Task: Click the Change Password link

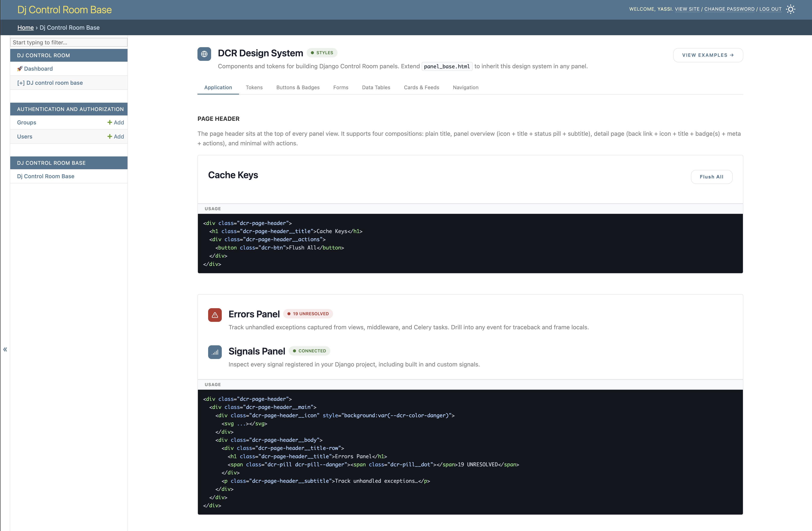Action: click(729, 9)
